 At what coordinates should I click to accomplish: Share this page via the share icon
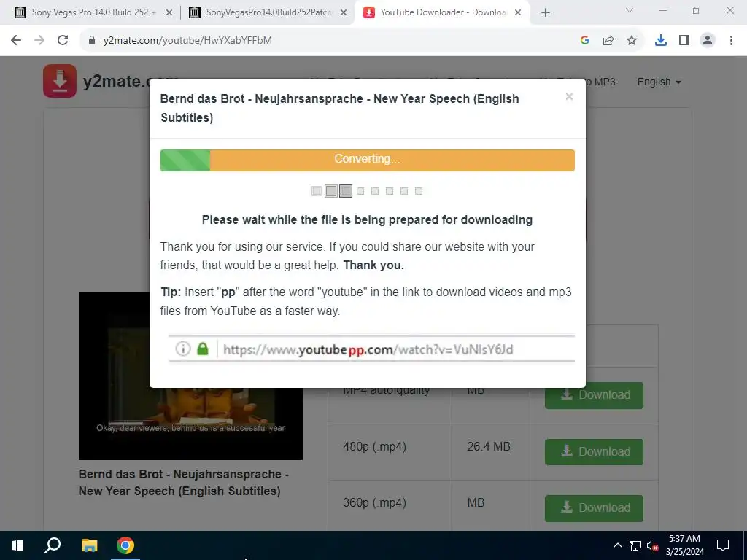pyautogui.click(x=608, y=41)
